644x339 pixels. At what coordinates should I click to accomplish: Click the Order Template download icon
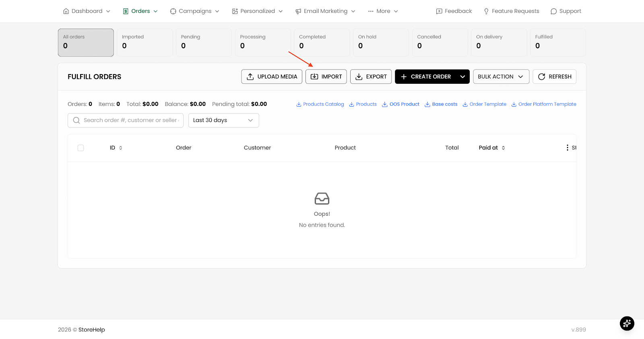pyautogui.click(x=465, y=104)
